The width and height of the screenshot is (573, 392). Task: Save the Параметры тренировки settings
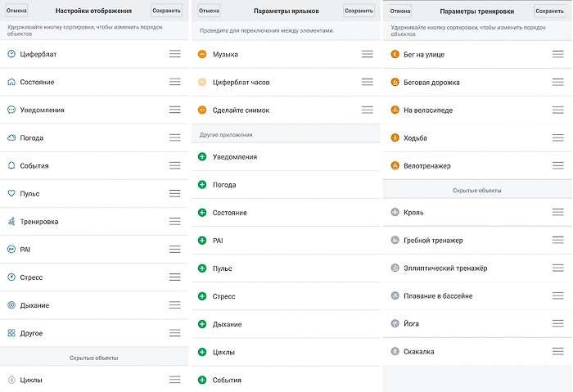coord(550,11)
